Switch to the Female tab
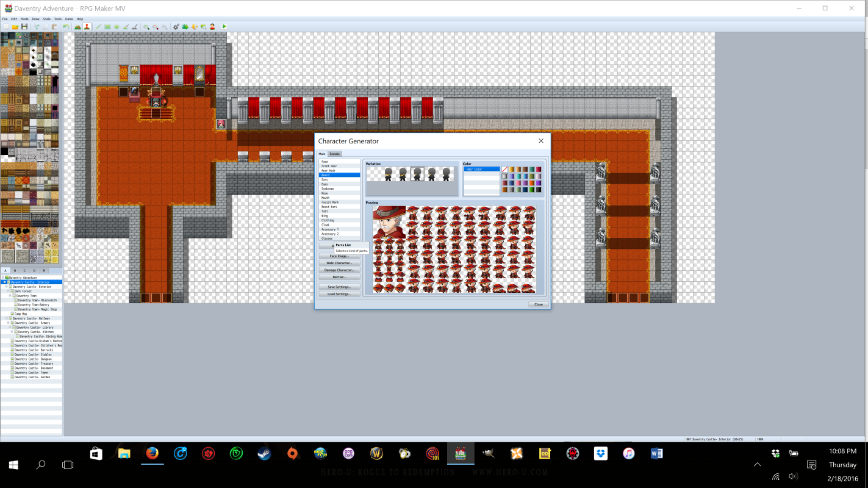 [335, 154]
